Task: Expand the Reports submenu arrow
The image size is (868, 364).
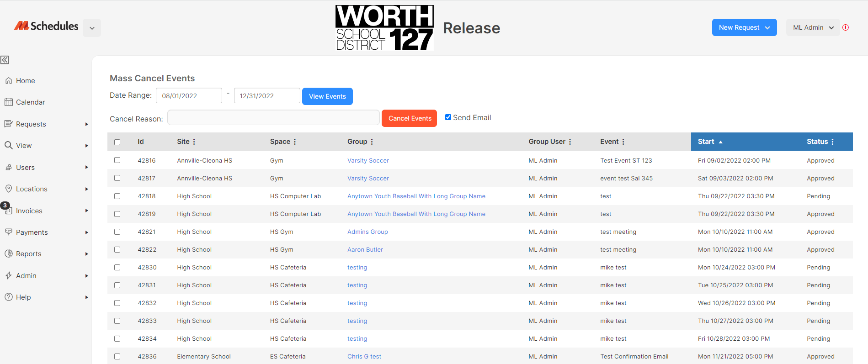Action: click(86, 254)
